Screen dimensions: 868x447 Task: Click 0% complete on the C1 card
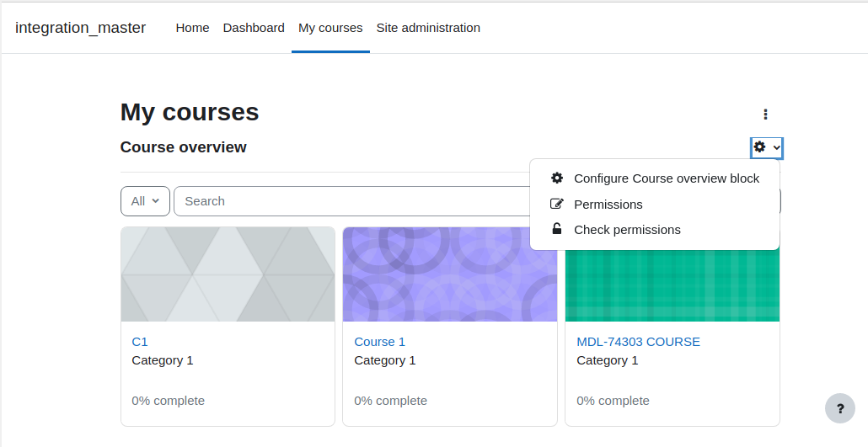click(169, 401)
